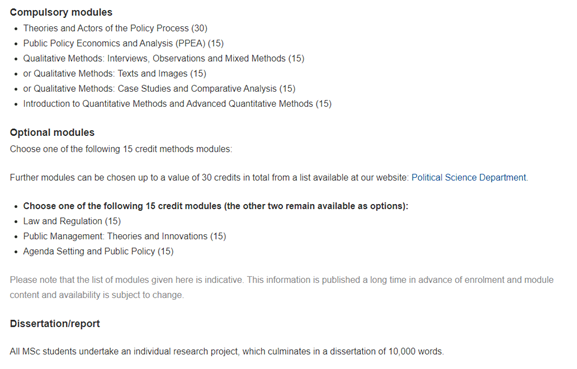577x369 pixels.
Task: Click the 'Further modules can be chosen' sentence
Action: point(269,178)
